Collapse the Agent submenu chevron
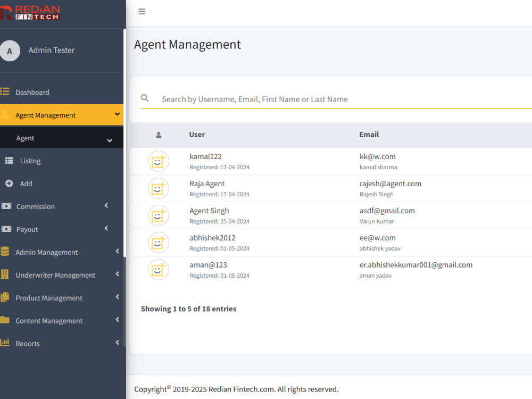This screenshot has width=532, height=399. tap(110, 140)
